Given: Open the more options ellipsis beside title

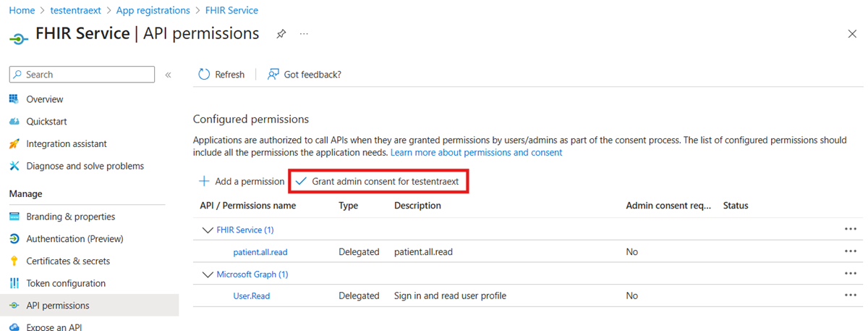Looking at the screenshot, I should (x=304, y=34).
